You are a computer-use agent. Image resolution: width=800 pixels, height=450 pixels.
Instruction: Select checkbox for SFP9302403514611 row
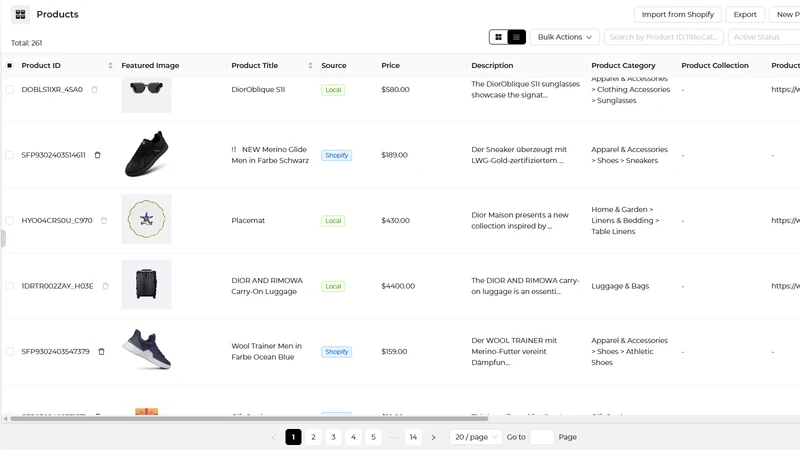coord(10,155)
